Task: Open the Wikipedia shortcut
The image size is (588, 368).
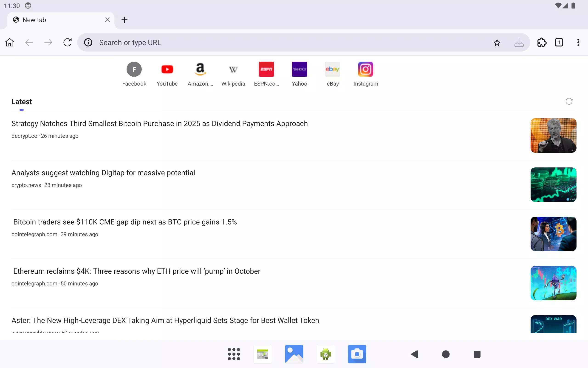Action: 233,74
